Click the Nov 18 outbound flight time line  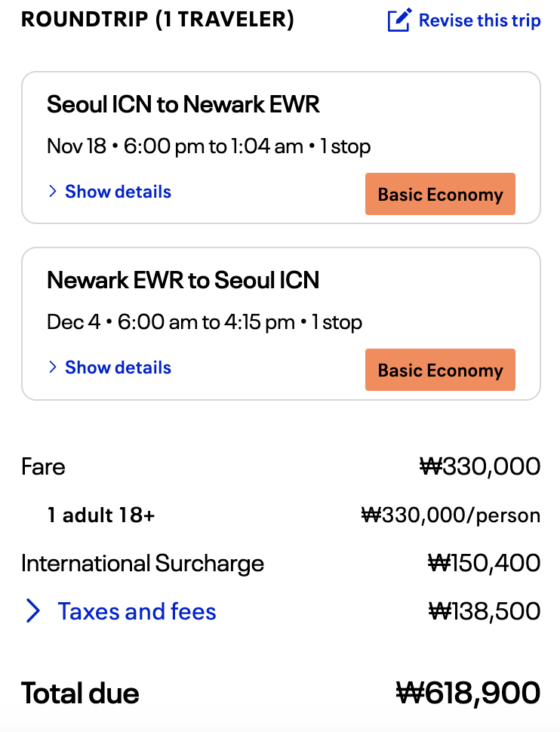coord(208,146)
